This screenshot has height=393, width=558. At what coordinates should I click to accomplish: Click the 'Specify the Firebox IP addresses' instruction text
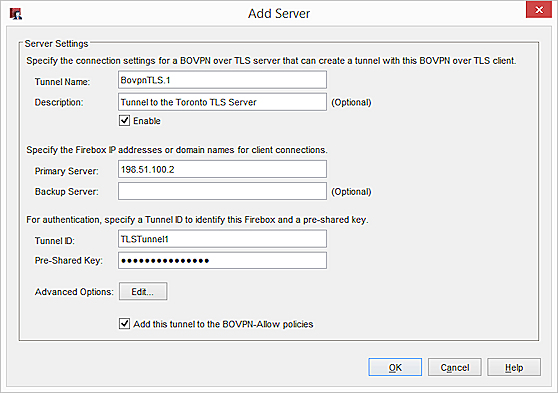coord(177,150)
